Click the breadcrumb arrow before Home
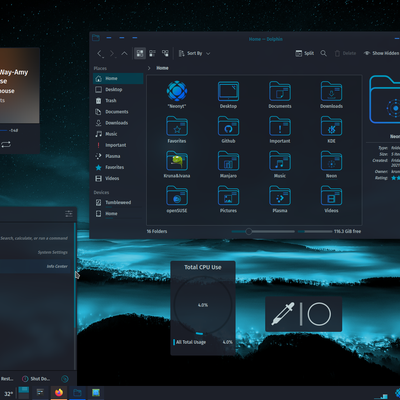 coord(149,68)
